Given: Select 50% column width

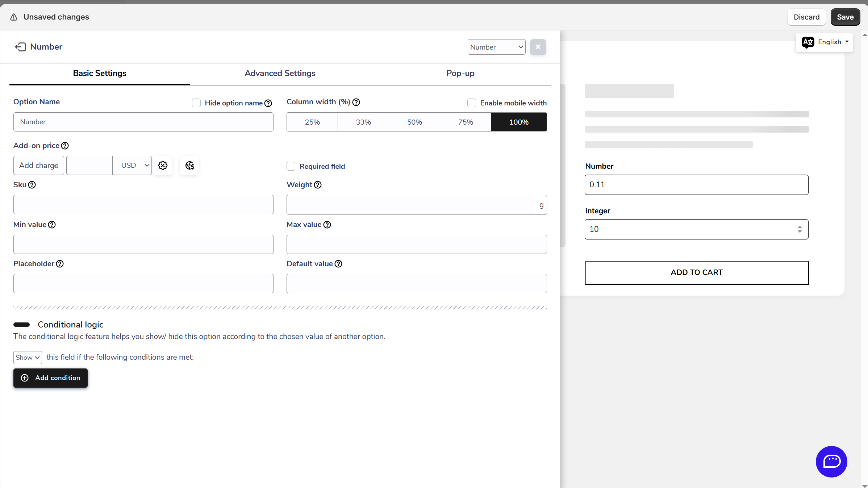Looking at the screenshot, I should coord(414,122).
